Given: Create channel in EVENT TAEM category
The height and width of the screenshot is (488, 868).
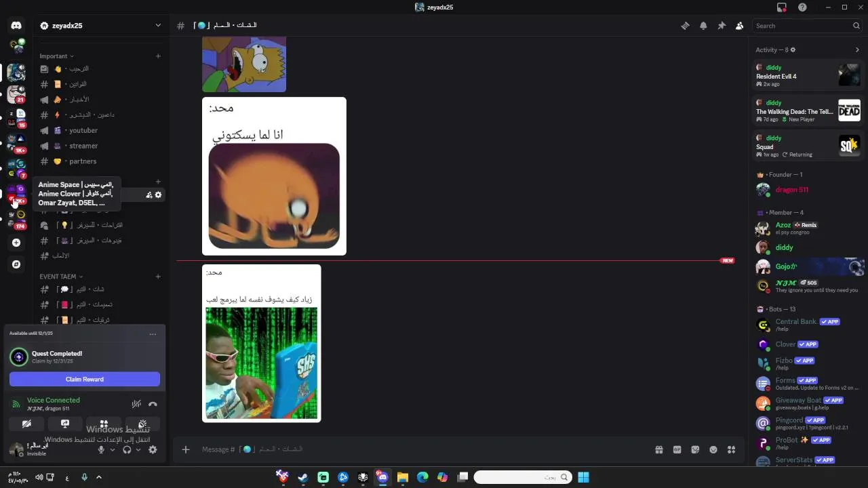Looking at the screenshot, I should (x=158, y=277).
